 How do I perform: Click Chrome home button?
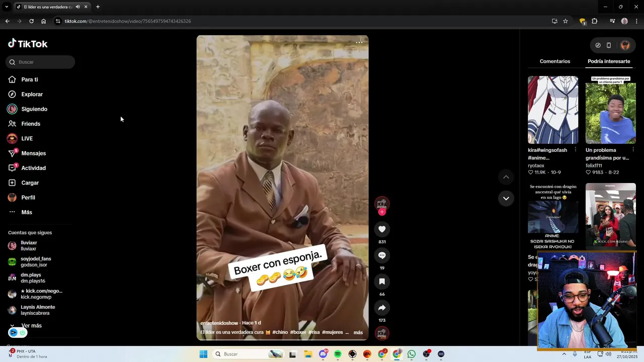coord(44,21)
